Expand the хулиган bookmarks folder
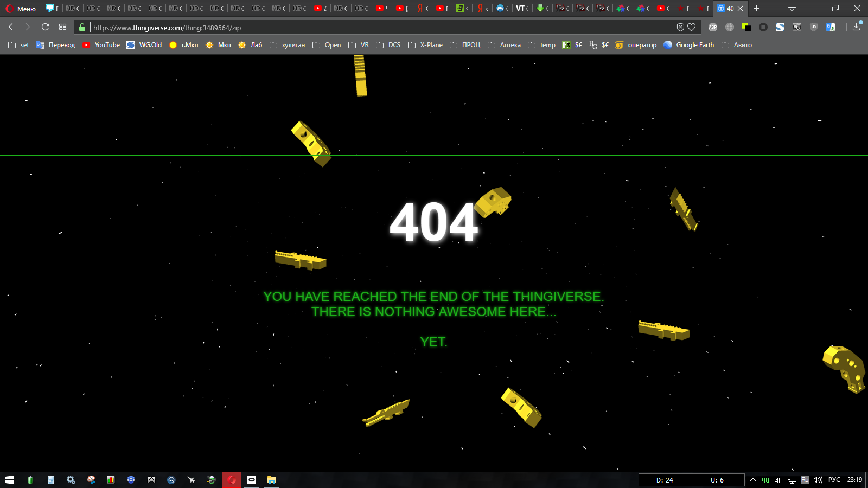The height and width of the screenshot is (488, 868). 288,45
